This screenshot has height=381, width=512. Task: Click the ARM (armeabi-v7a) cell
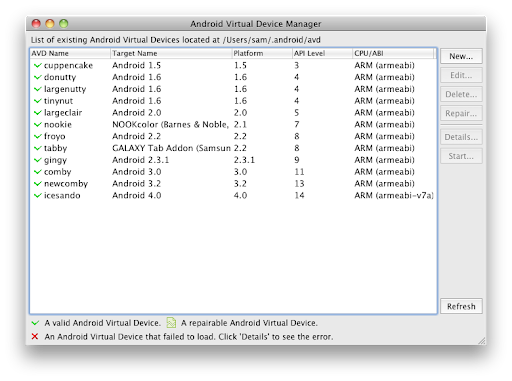(394, 196)
